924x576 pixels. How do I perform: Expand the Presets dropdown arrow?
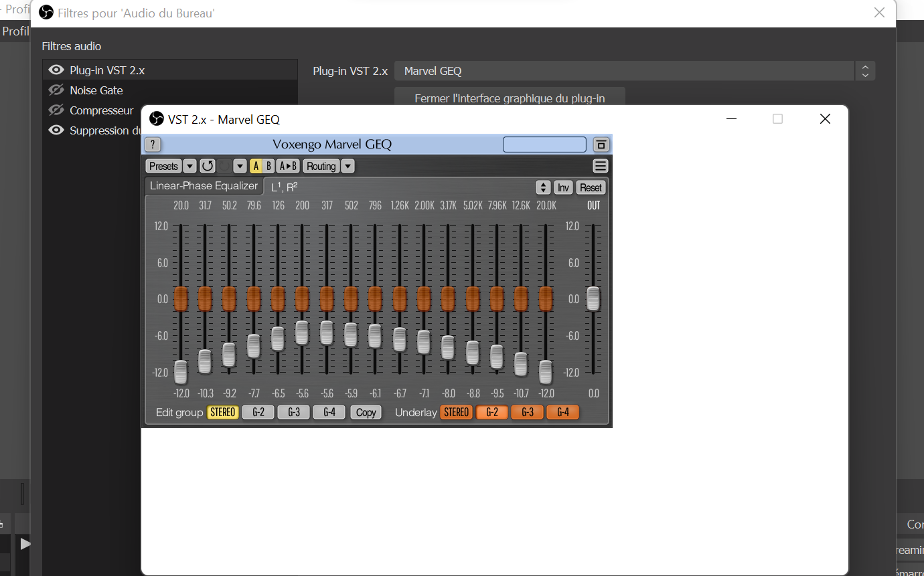(189, 166)
